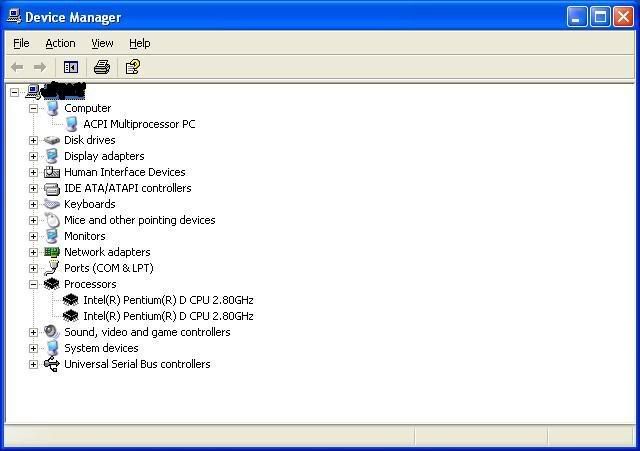Minimize the Device Manager window
Image resolution: width=640 pixels, height=451 pixels.
[577, 17]
